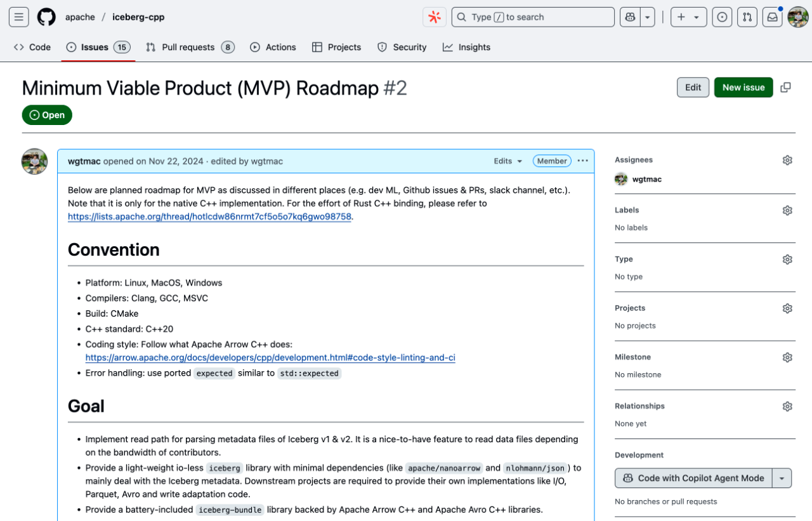Switch to the Actions tab
The image size is (812, 521).
click(x=273, y=47)
